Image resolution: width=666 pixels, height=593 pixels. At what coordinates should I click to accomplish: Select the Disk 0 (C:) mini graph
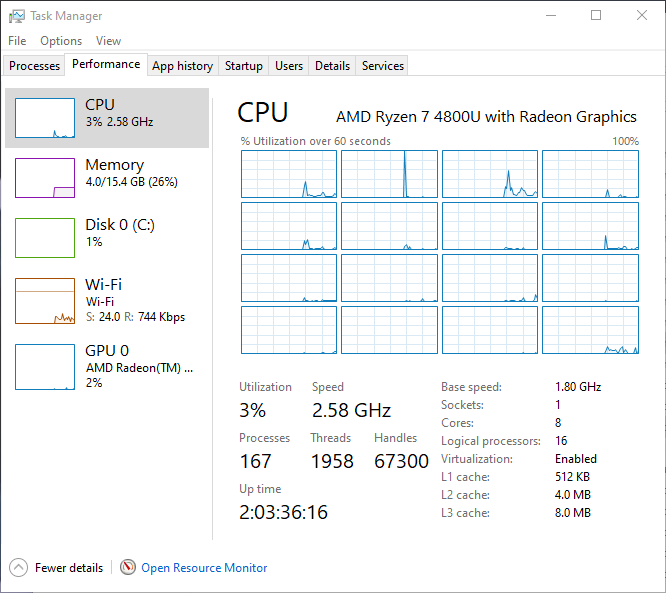point(45,238)
